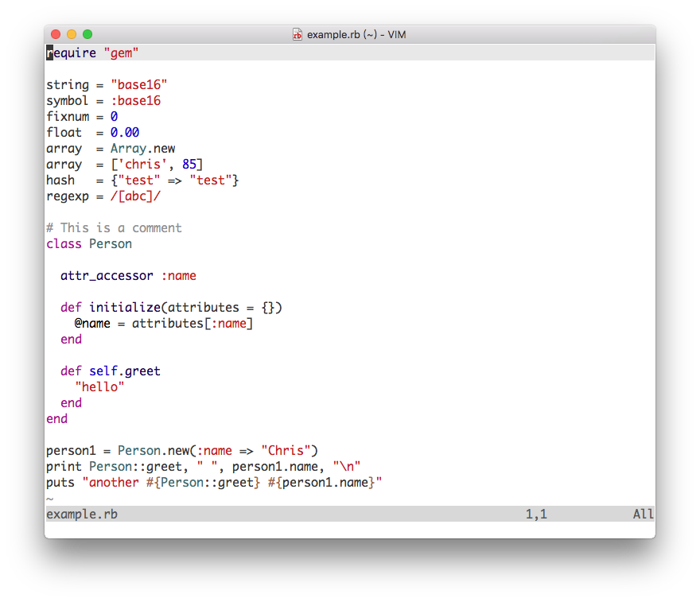Click 'example.rb' in the status line
The height and width of the screenshot is (602, 700).
[x=82, y=514]
